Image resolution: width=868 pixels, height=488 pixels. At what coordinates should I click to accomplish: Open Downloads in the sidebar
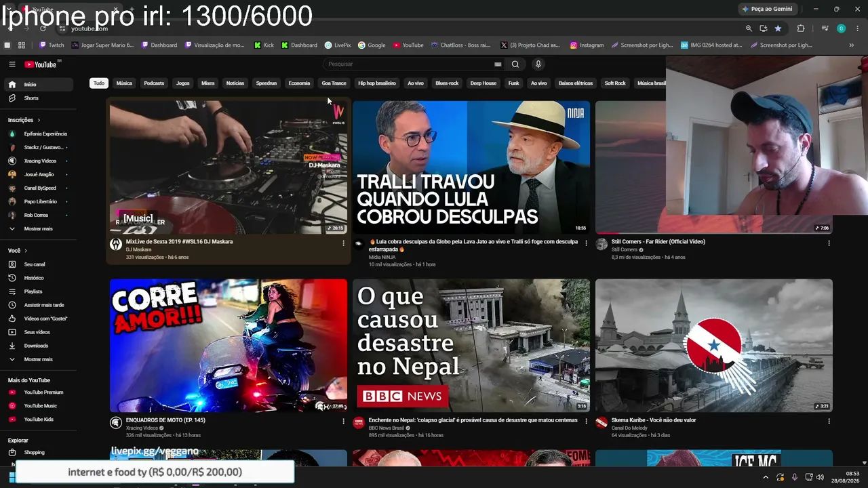38,346
